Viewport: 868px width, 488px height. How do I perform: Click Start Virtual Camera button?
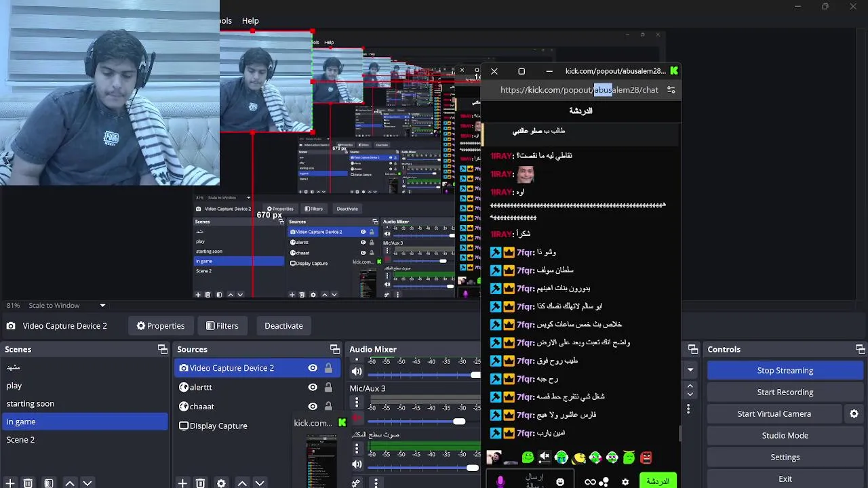click(x=774, y=414)
